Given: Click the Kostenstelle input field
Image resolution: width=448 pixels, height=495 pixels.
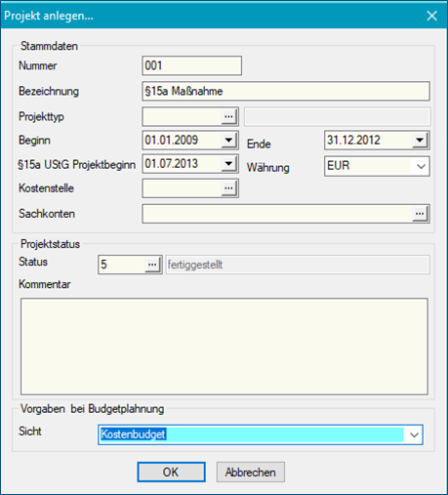Looking at the screenshot, I should [x=183, y=188].
